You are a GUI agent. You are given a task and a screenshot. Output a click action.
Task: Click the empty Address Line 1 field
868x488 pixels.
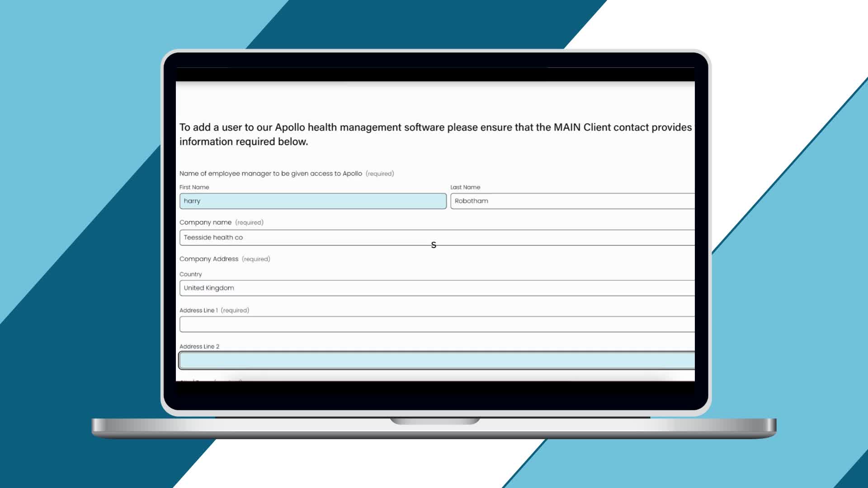click(437, 324)
